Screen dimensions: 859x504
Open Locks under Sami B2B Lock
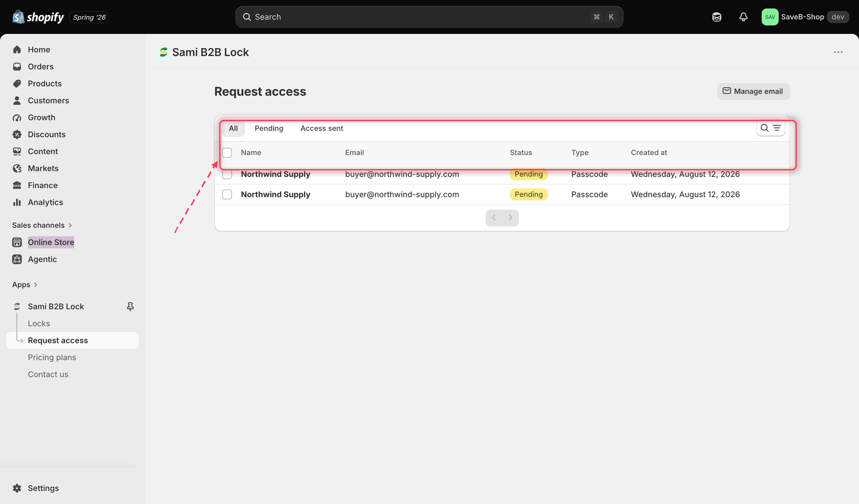click(39, 324)
